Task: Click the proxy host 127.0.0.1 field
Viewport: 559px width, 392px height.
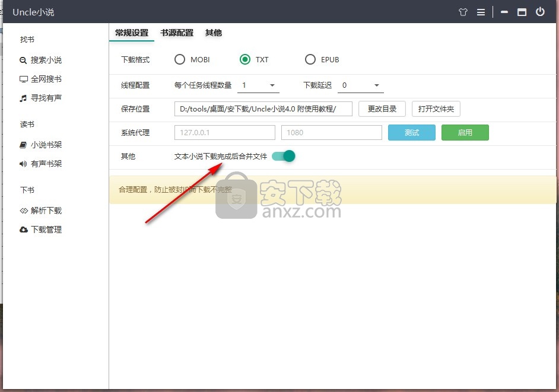Action: pyautogui.click(x=224, y=133)
